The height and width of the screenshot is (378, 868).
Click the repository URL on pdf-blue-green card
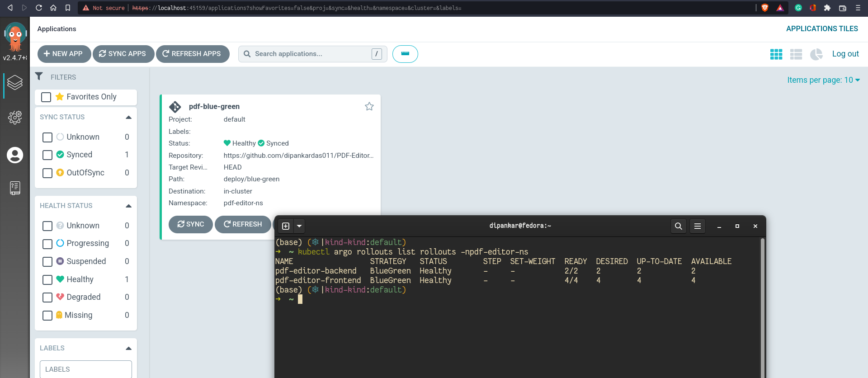tap(298, 156)
